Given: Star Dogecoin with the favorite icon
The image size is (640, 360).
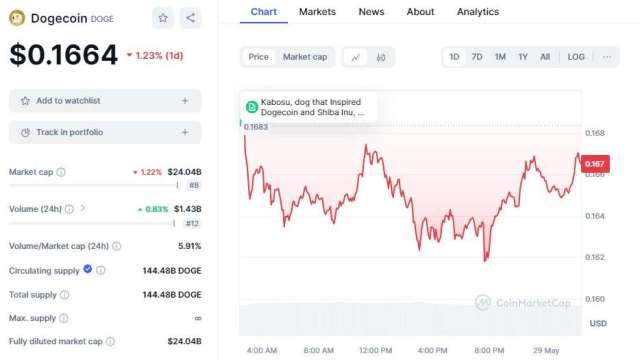Looking at the screenshot, I should pyautogui.click(x=163, y=18).
